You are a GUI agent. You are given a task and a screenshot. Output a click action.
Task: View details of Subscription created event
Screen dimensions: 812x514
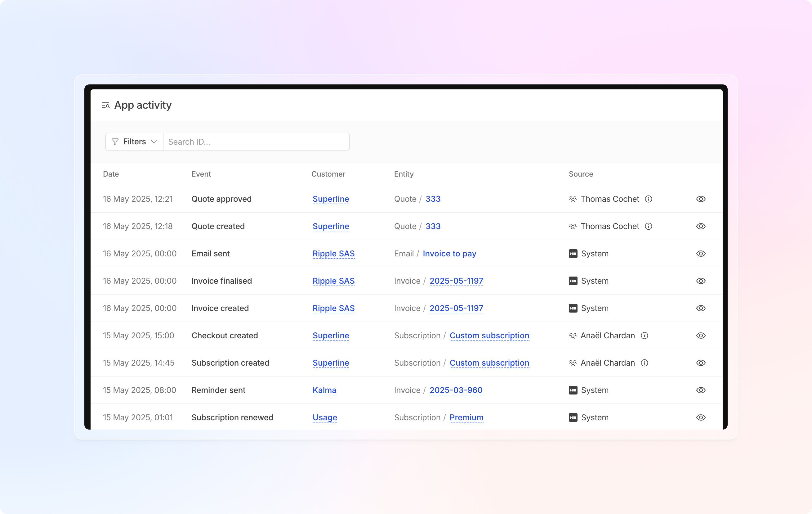[701, 363]
